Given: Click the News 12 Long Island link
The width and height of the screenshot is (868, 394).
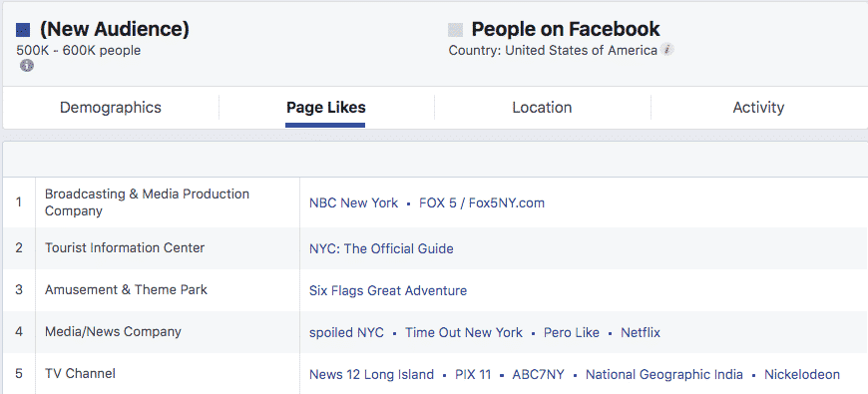Looking at the screenshot, I should click(x=371, y=375).
